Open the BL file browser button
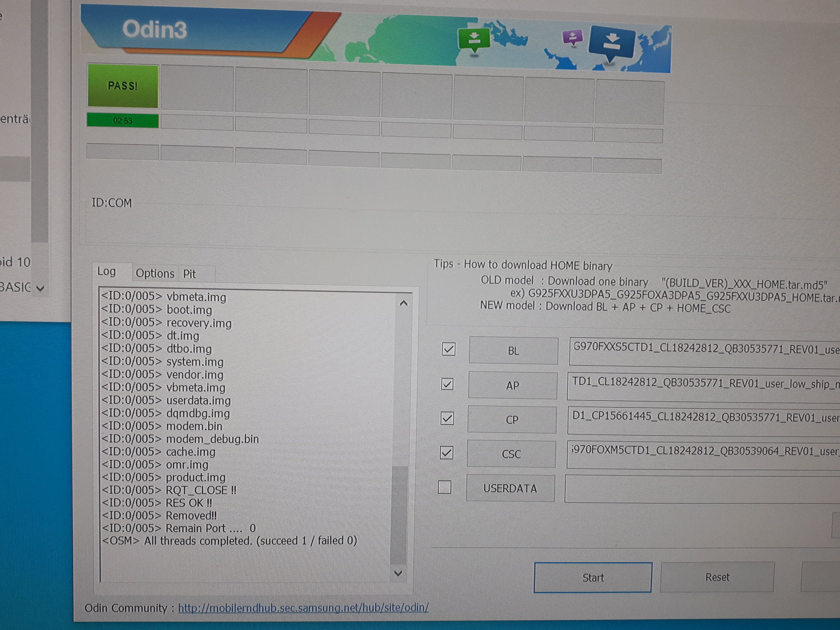The width and height of the screenshot is (840, 630). tap(513, 350)
